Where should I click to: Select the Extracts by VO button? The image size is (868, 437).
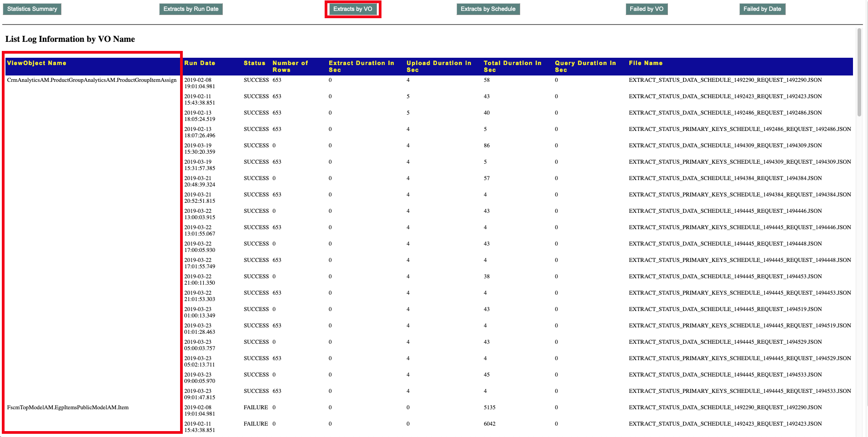[x=353, y=9]
